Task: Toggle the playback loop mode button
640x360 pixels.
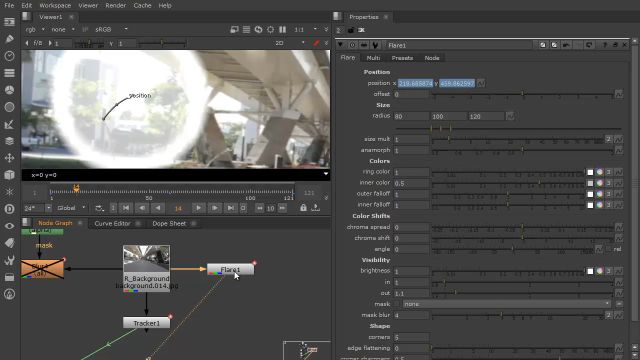Action: pyautogui.click(x=100, y=208)
